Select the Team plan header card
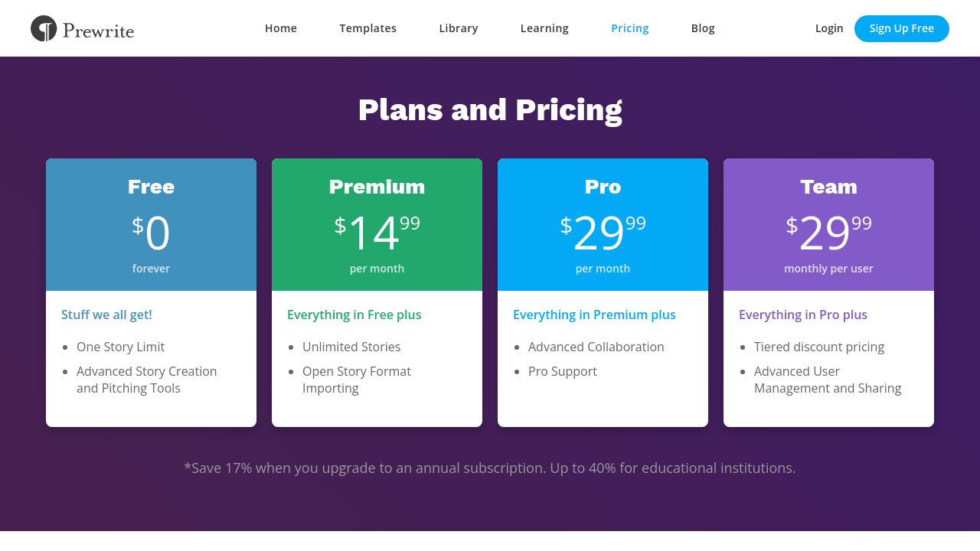Screen dimensions: 980x551 (828, 224)
